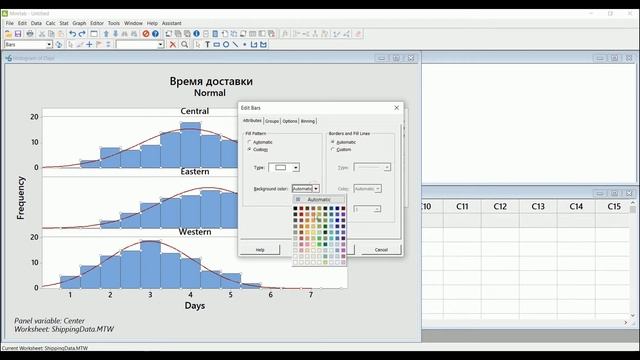Click the "Normal" graph subtitle
This screenshot has width=640, height=360.
(210, 93)
